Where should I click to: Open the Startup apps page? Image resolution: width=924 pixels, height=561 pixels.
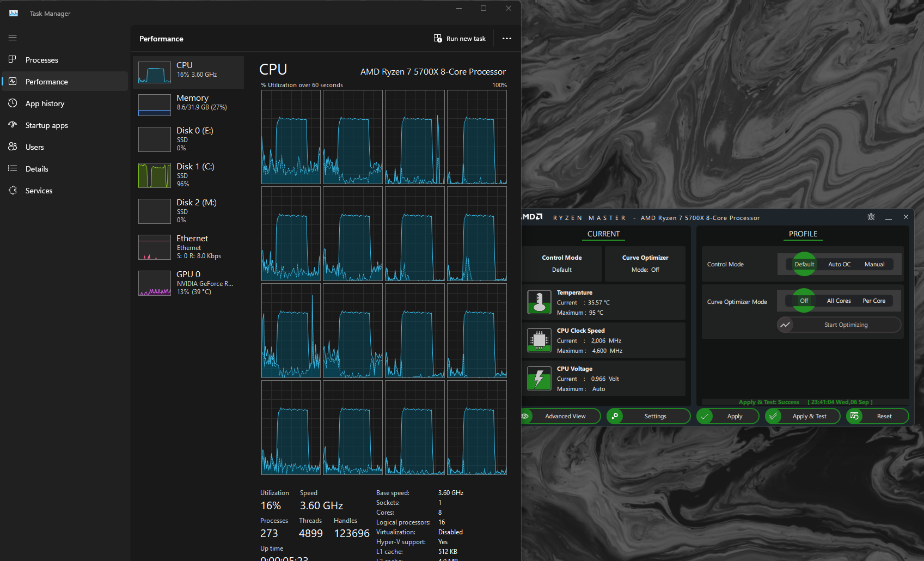click(x=65, y=125)
